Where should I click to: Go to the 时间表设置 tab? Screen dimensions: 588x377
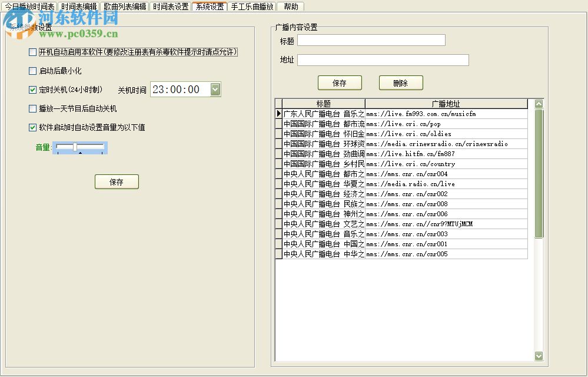click(171, 6)
